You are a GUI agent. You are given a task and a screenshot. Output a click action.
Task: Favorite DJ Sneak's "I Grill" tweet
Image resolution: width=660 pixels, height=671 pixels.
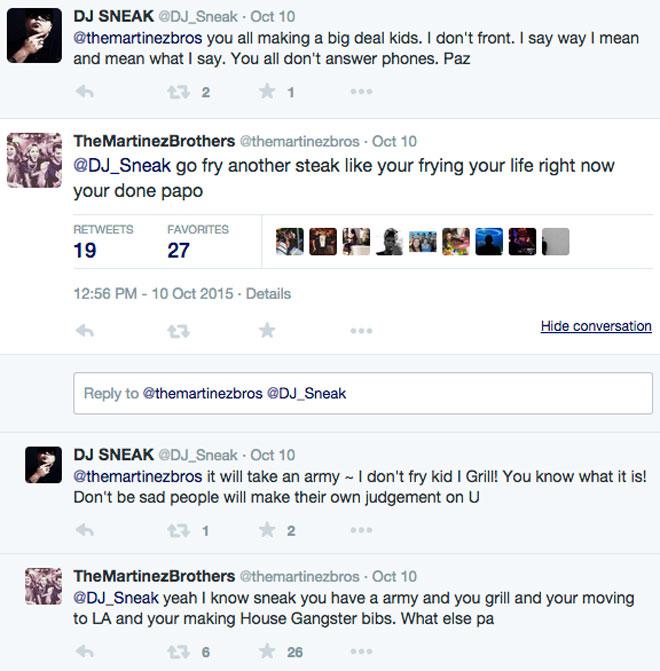coord(267,530)
